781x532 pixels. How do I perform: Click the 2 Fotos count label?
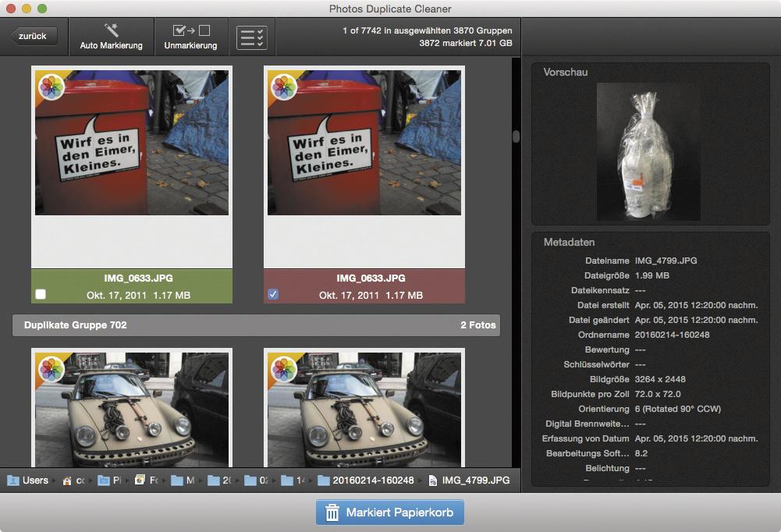[x=477, y=325]
